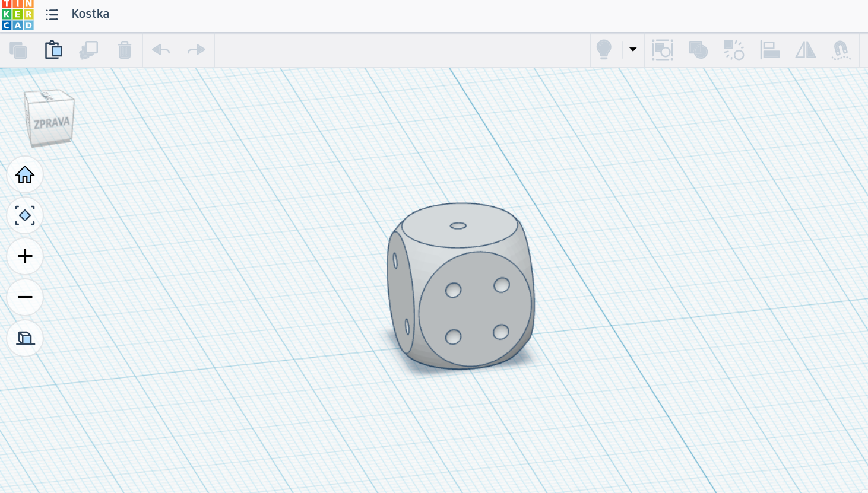Reset to Home view
Screen dimensions: 868x493
pos(25,175)
